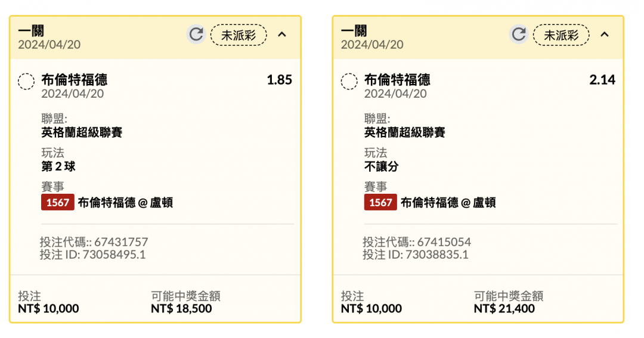The height and width of the screenshot is (338, 644).
Task: Click bet code 67415054
Action: click(444, 242)
